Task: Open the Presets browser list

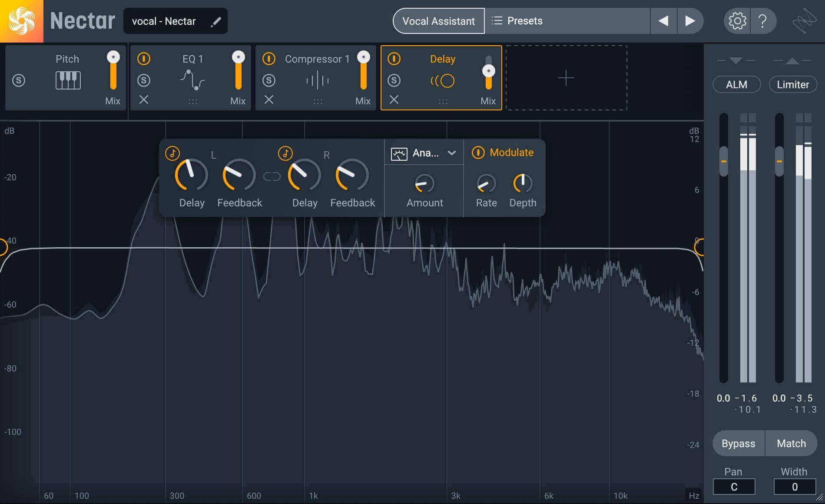Action: click(567, 21)
